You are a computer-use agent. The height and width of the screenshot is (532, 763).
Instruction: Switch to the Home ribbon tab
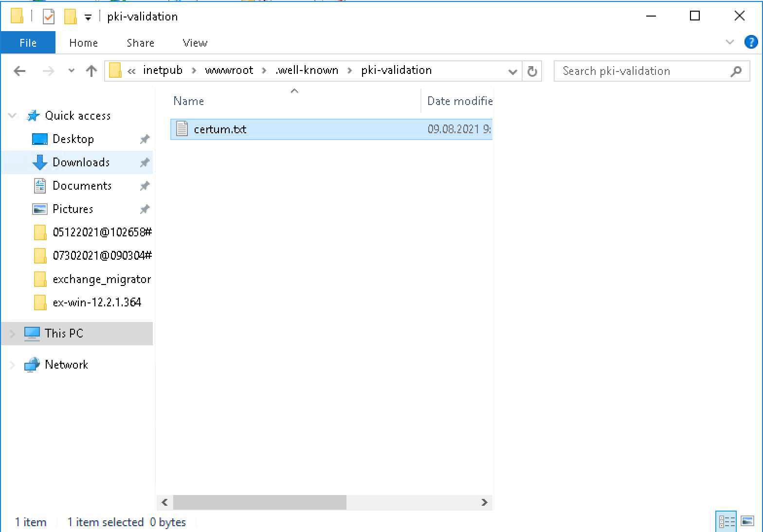click(x=84, y=43)
